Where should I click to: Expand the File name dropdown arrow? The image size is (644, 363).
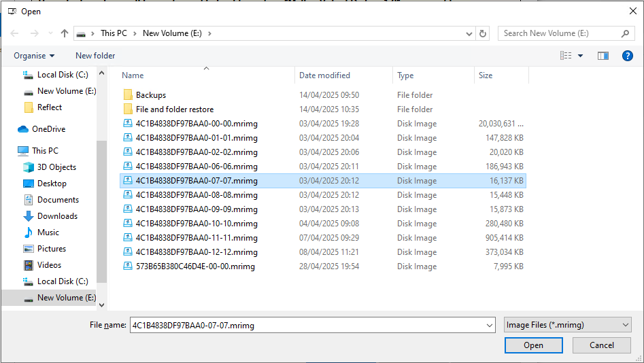pos(490,326)
